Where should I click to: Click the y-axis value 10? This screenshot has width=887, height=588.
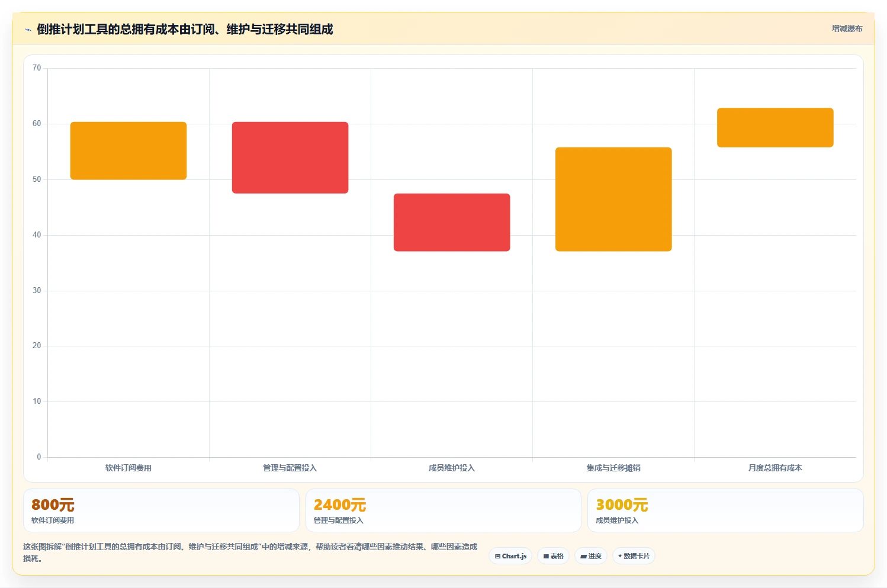tap(37, 401)
